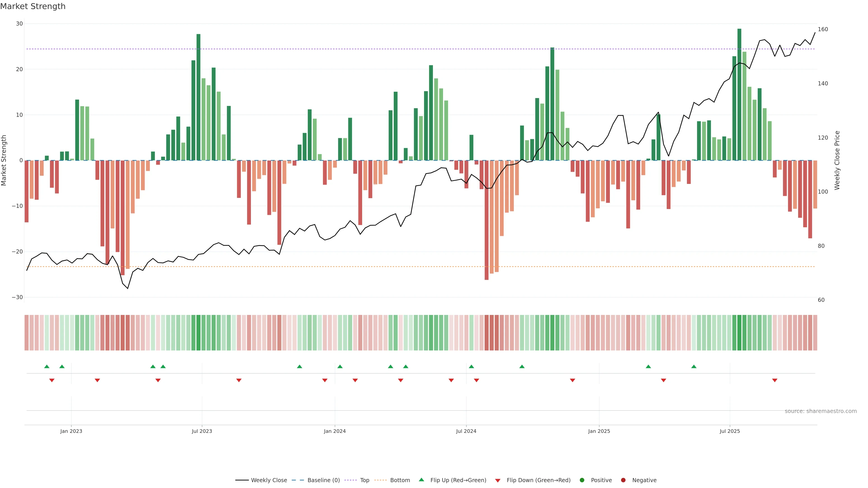Viewport: 868px width, 488px height.
Task: Select the Jan 2024 x-axis label
Action: (x=335, y=431)
